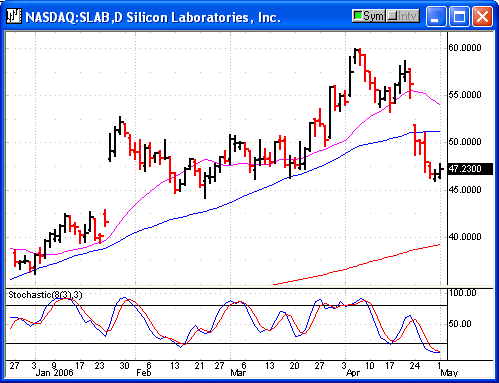Click the date label 24 before May
The width and height of the screenshot is (499, 383).
coord(414,366)
